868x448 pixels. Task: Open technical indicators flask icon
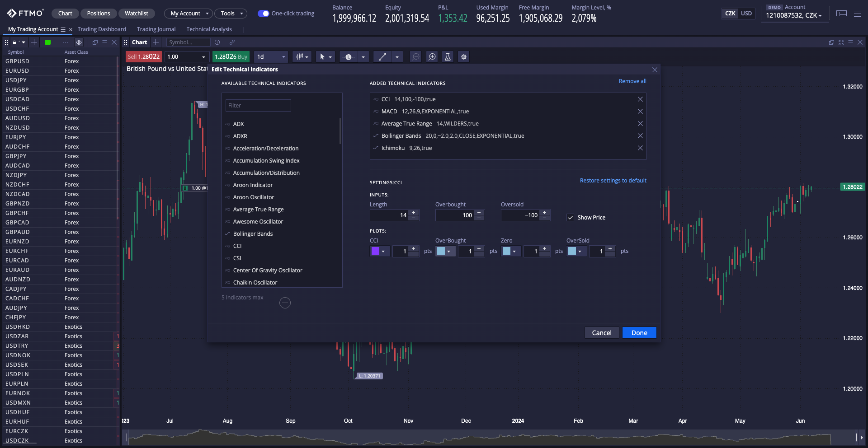point(448,57)
